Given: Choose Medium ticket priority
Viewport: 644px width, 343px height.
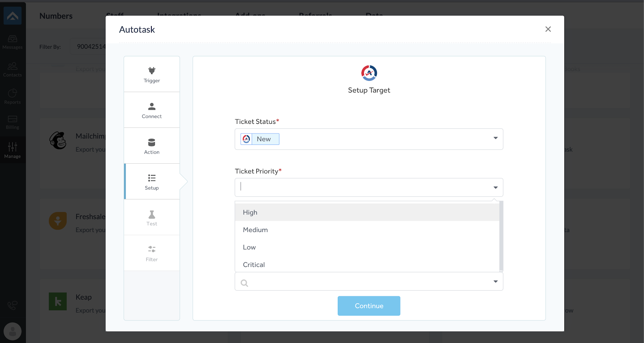Looking at the screenshot, I should click(x=367, y=230).
